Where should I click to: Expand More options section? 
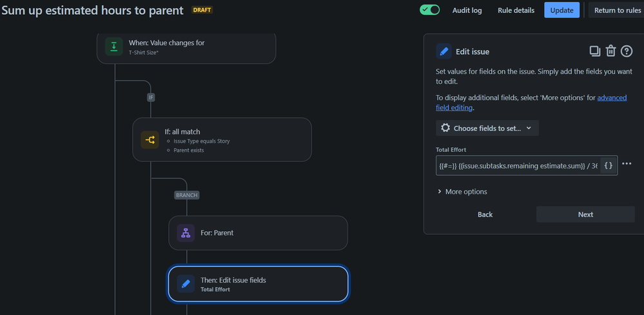(462, 192)
